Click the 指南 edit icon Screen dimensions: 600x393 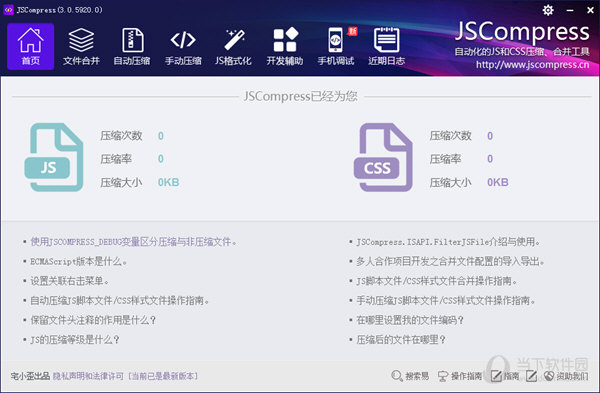pyautogui.click(x=496, y=376)
